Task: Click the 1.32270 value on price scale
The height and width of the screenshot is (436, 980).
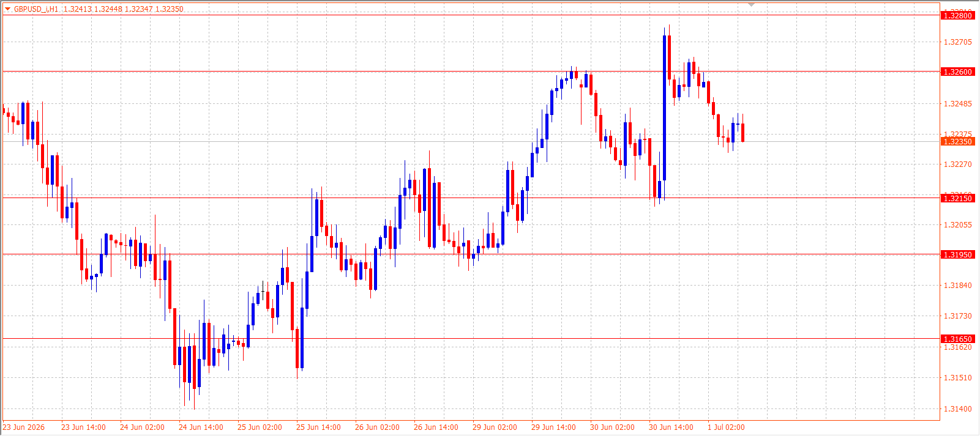Action: tap(958, 164)
